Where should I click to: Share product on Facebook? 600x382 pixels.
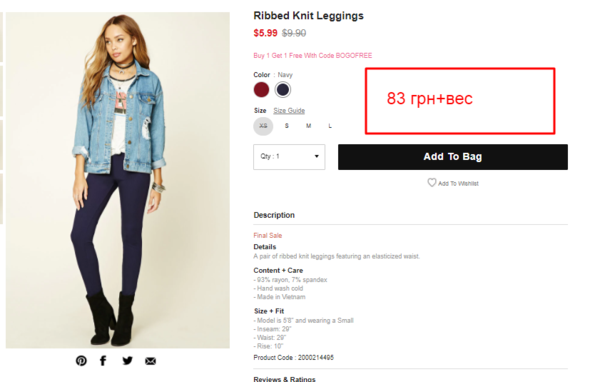103,361
